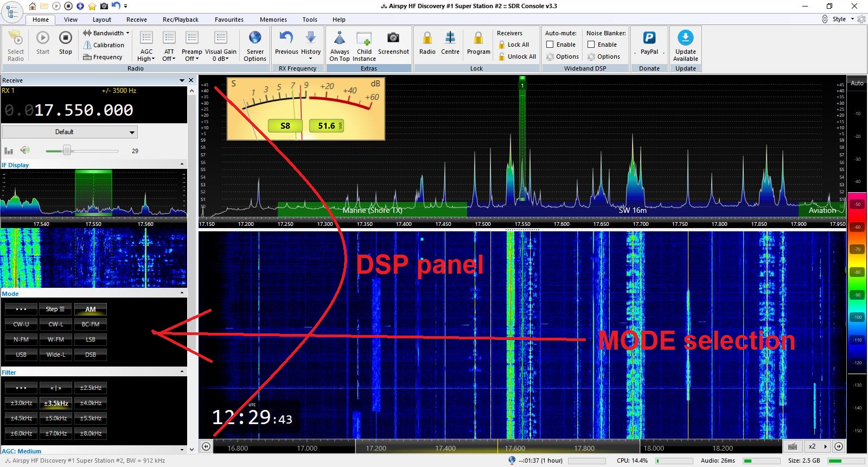Open the Bandwidth dropdown

point(106,33)
